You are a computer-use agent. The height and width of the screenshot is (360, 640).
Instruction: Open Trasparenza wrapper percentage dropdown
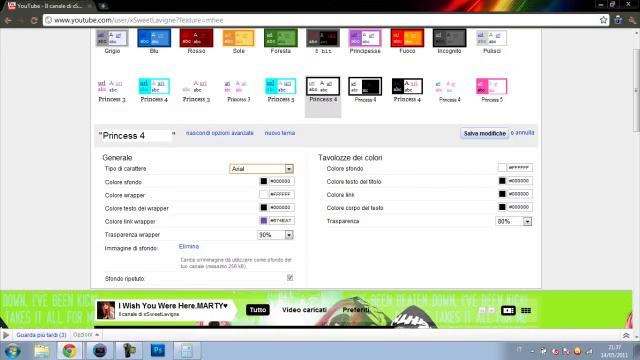click(276, 235)
